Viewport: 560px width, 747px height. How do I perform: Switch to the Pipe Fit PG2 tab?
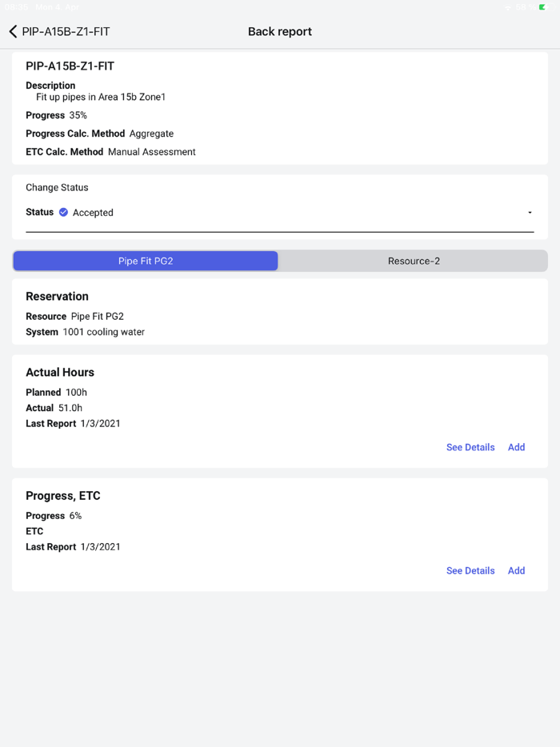[146, 261]
